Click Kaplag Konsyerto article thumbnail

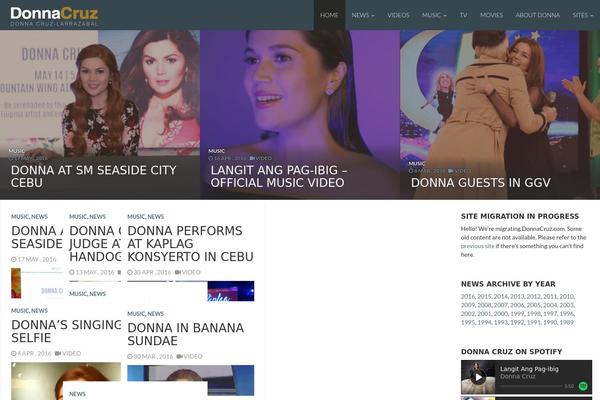point(231,291)
